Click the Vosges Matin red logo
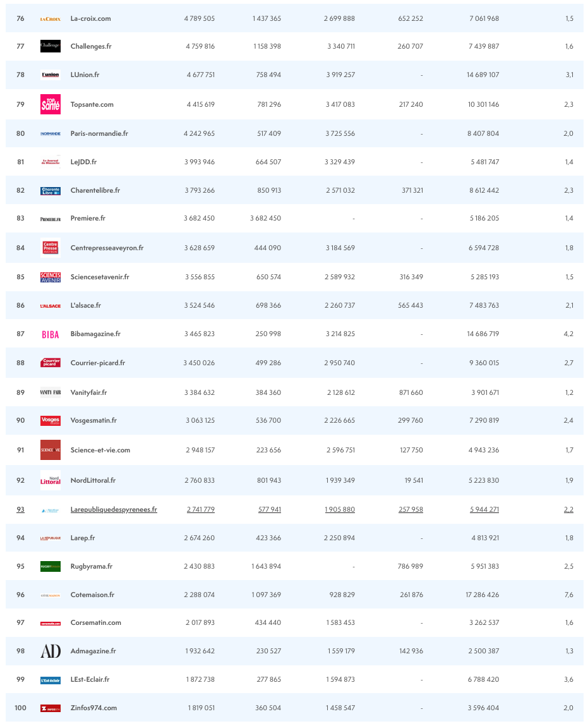 51,420
